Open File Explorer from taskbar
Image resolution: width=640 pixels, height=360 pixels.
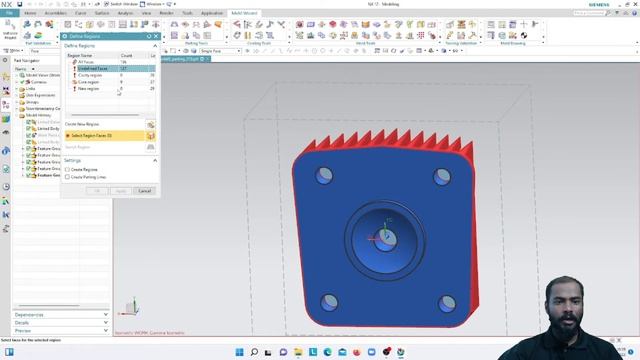point(298,352)
